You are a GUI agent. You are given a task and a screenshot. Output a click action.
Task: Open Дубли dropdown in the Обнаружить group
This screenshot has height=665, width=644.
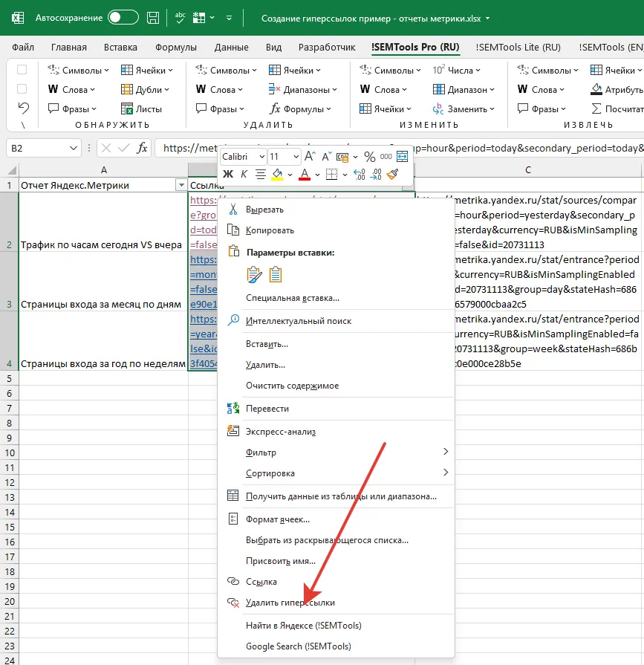click(145, 89)
